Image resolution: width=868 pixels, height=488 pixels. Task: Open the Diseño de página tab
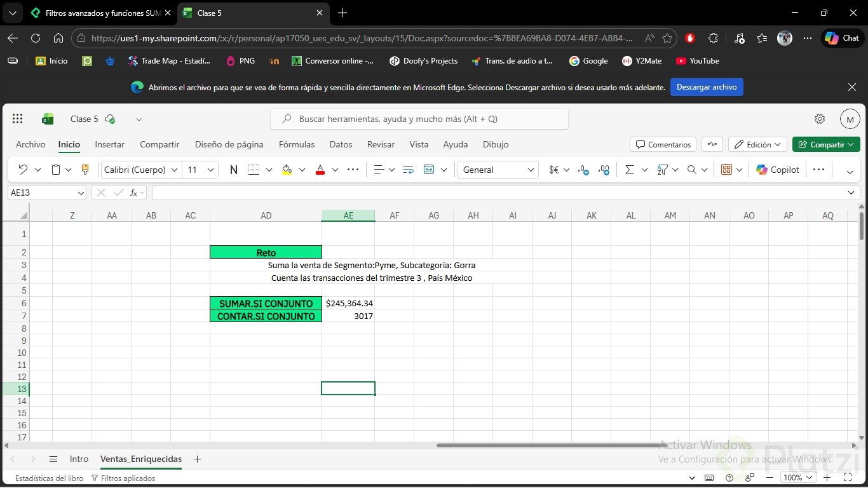click(229, 144)
